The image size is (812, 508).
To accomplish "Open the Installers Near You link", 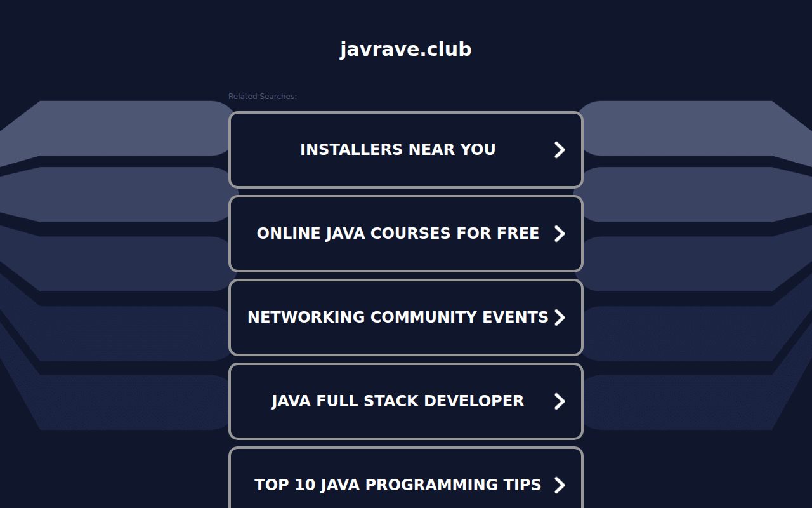I will click(398, 150).
